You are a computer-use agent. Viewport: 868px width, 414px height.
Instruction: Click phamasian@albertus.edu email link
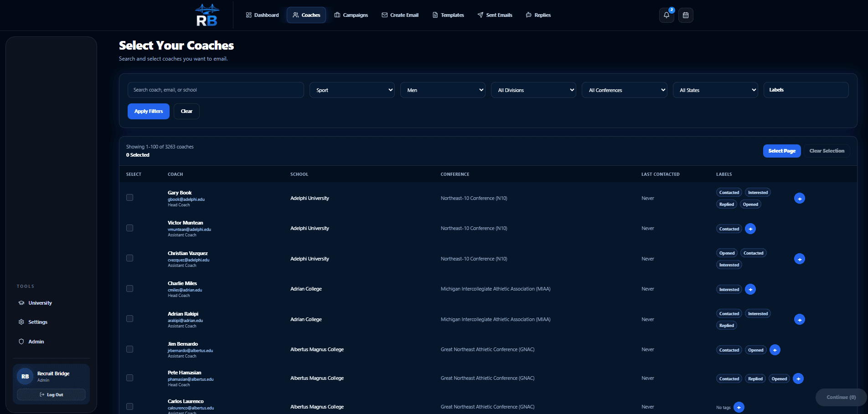[191, 379]
